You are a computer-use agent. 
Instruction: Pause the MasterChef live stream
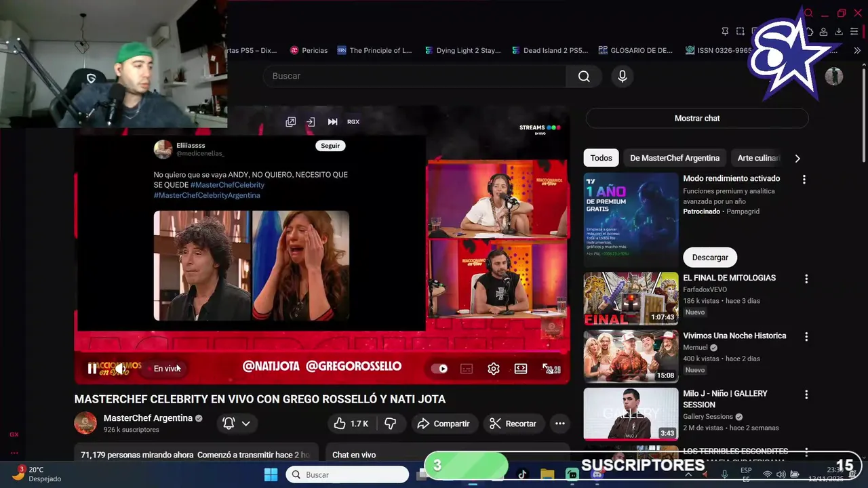(92, 369)
